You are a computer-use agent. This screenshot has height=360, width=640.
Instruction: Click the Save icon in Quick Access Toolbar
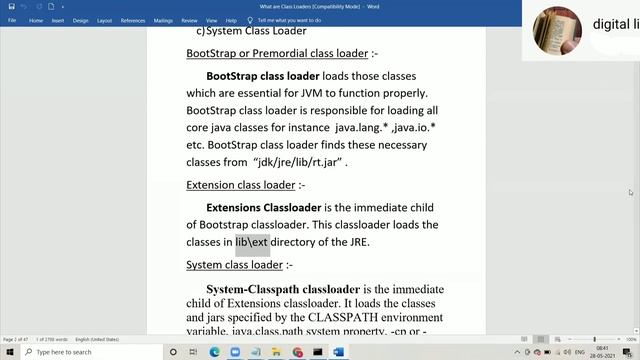pyautogui.click(x=11, y=7)
